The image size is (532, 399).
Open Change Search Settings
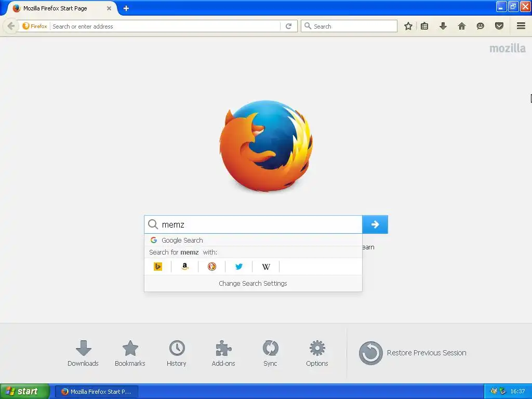coord(253,283)
